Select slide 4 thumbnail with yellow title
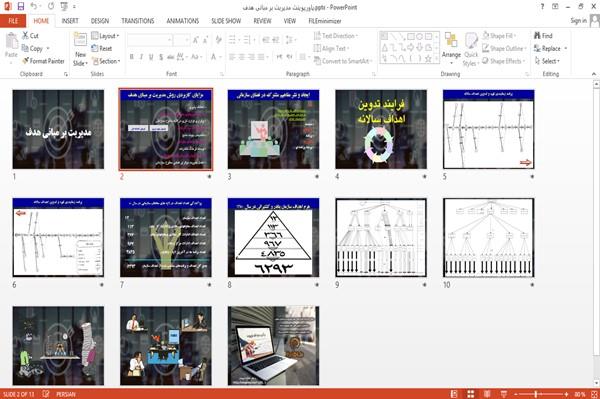The image size is (600, 399). click(x=381, y=129)
